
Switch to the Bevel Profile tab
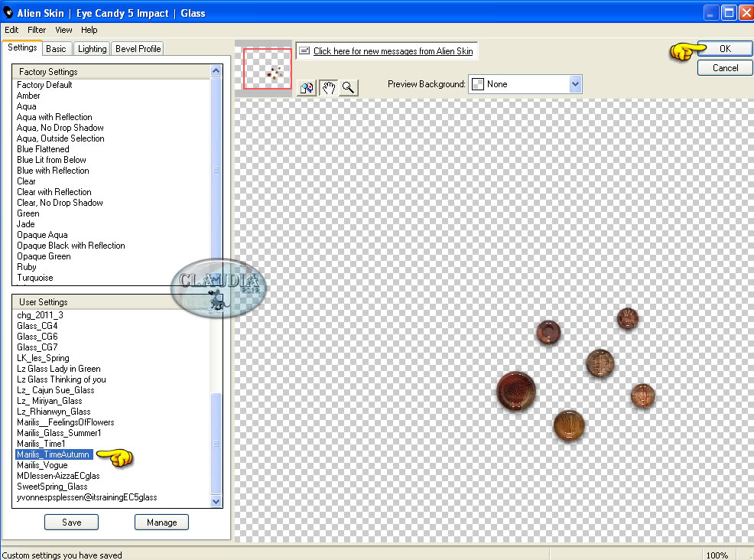[138, 49]
